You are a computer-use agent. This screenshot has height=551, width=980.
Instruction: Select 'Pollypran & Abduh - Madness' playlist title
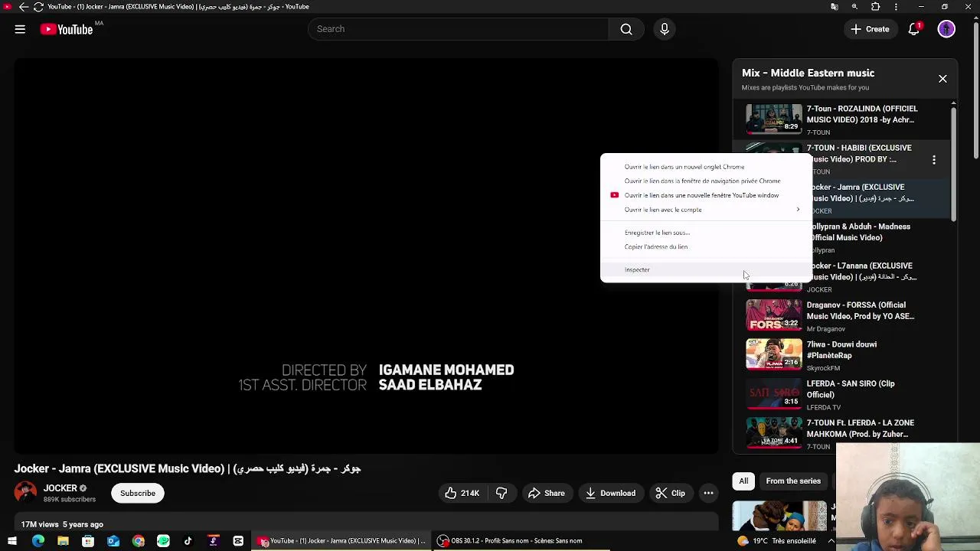861,232
